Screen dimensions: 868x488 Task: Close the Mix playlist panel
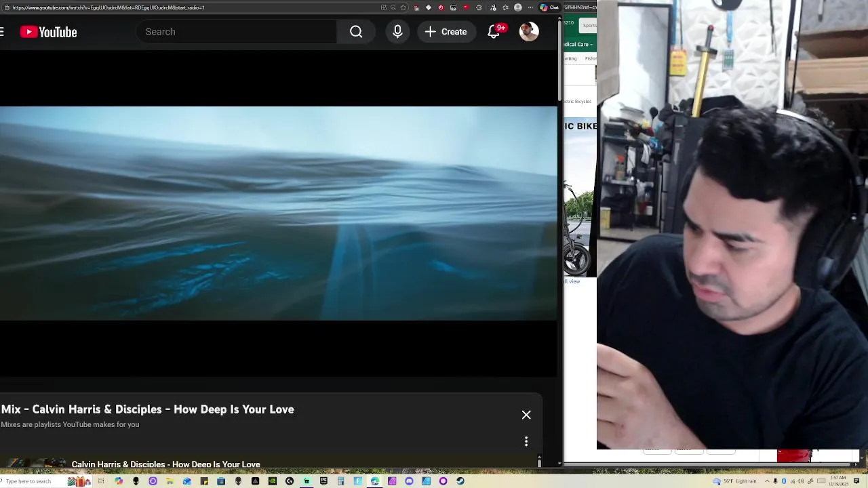[x=526, y=415]
